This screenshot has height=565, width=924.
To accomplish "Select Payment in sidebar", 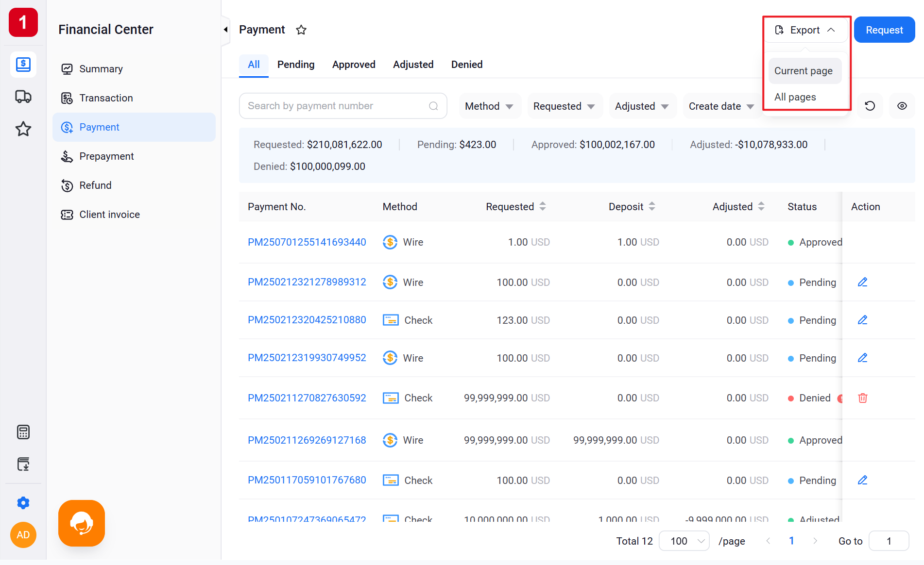I will pyautogui.click(x=134, y=127).
